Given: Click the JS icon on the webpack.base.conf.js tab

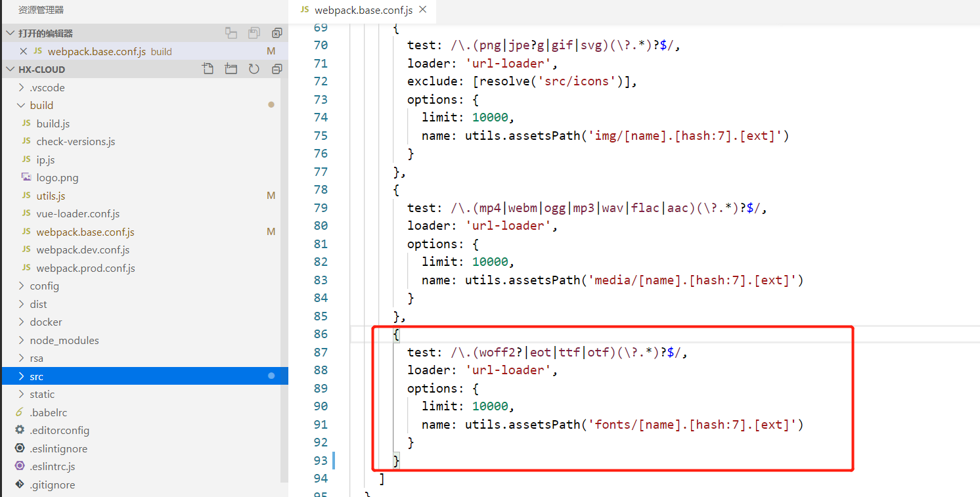Looking at the screenshot, I should [304, 11].
